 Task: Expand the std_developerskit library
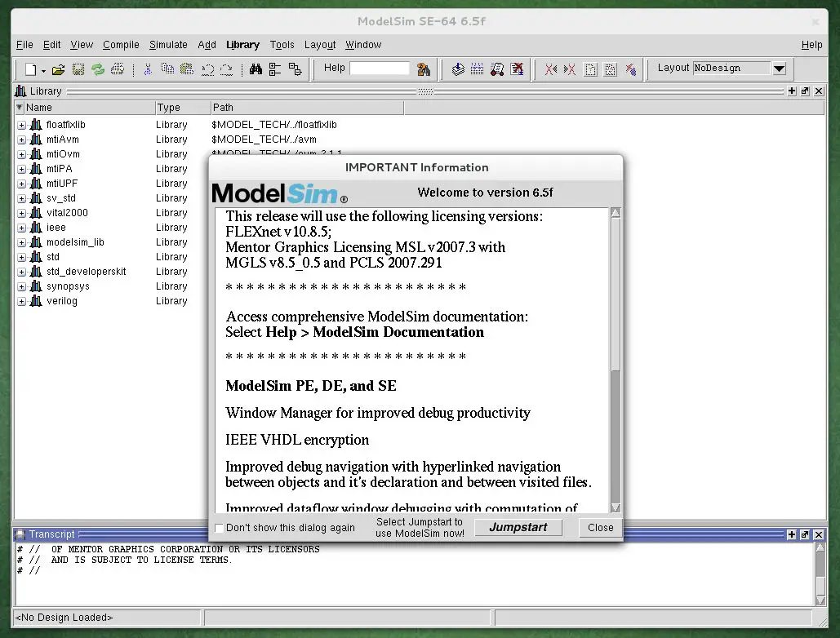click(x=21, y=272)
